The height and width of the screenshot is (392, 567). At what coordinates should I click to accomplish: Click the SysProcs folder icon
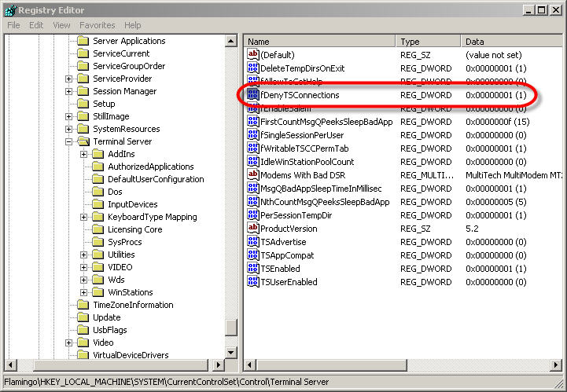tap(98, 242)
